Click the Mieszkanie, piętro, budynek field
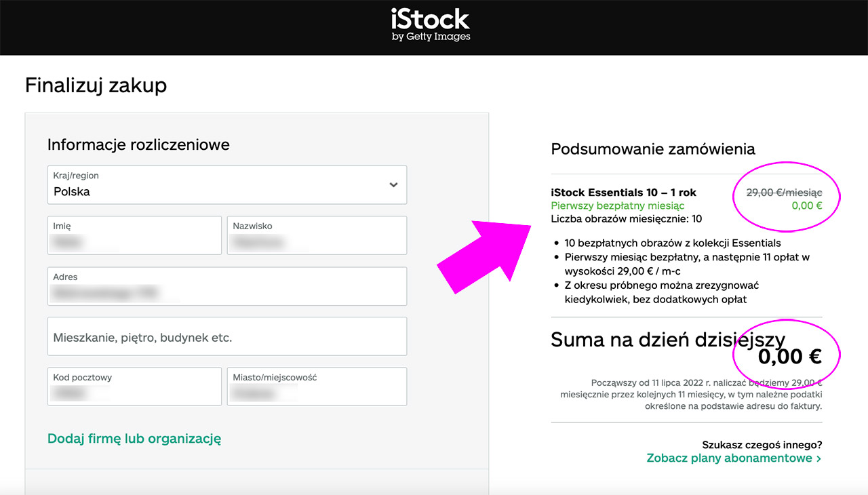 click(x=226, y=336)
